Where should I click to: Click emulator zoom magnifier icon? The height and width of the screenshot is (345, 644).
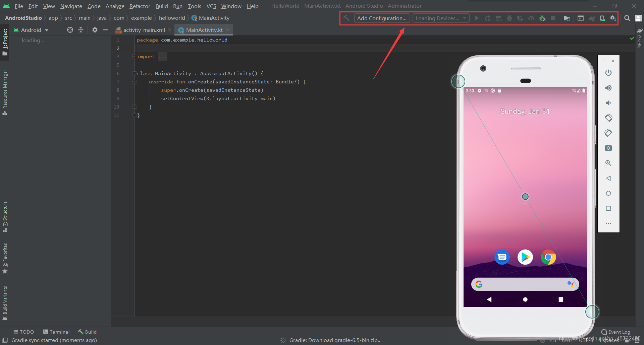[608, 163]
